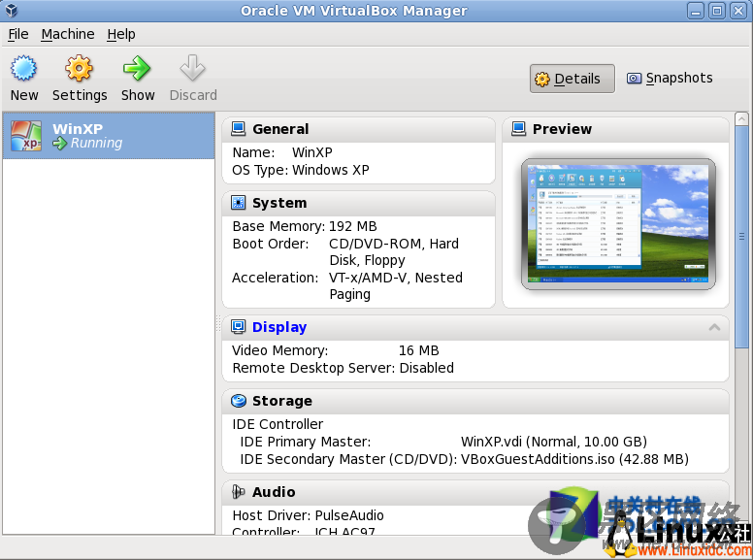This screenshot has width=753, height=560.
Task: Click the Audio section speaker icon
Action: point(238,492)
